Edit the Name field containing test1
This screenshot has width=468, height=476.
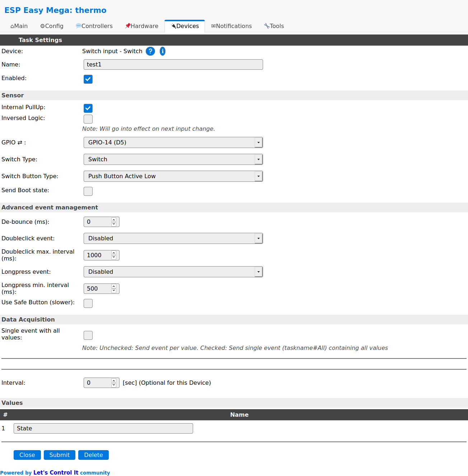coord(173,64)
